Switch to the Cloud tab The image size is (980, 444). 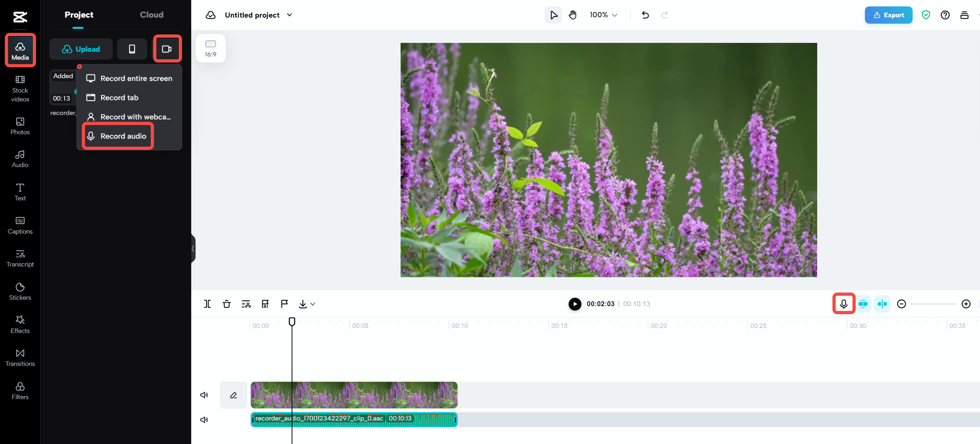pos(152,14)
